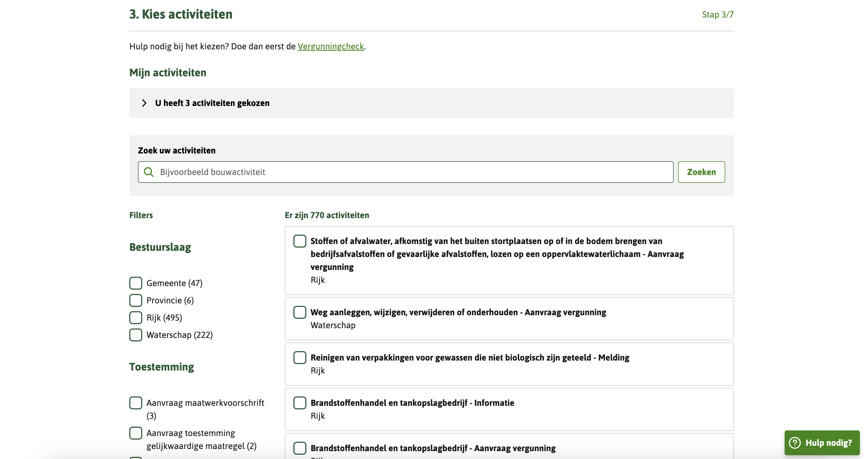Check the 'Weg aanleggen, wijzigen' activity
The height and width of the screenshot is (459, 868).
[300, 312]
